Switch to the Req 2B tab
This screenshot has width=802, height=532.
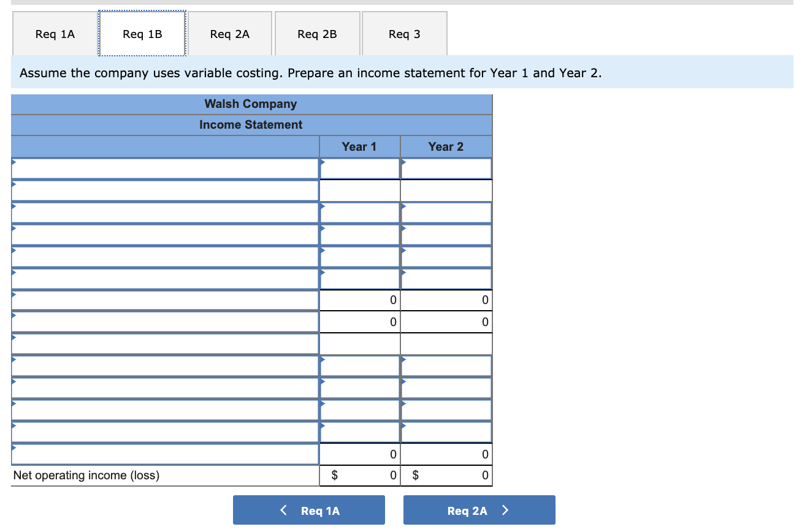click(317, 34)
